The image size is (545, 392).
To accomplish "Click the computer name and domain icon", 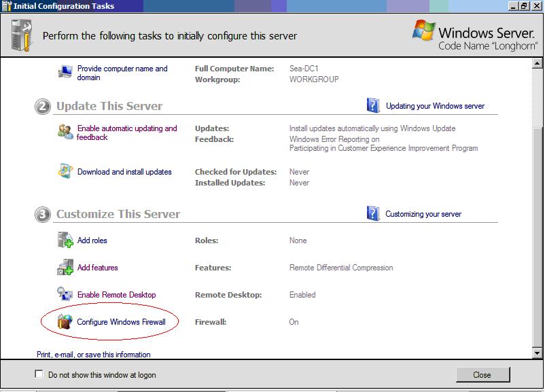I will coord(66,72).
